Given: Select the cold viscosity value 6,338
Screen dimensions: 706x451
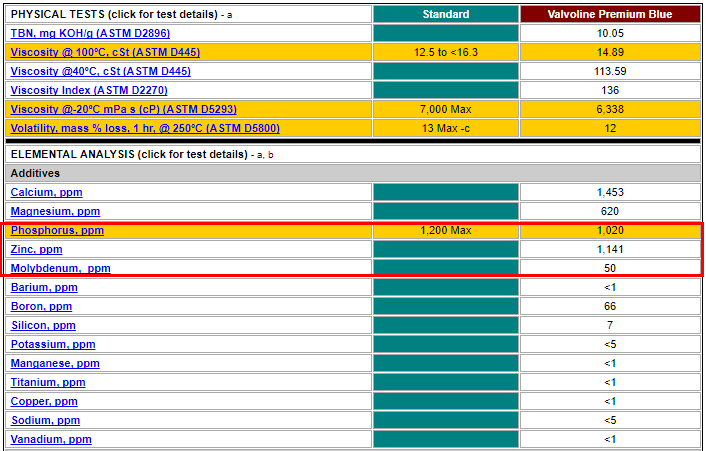Looking at the screenshot, I should pyautogui.click(x=610, y=109).
